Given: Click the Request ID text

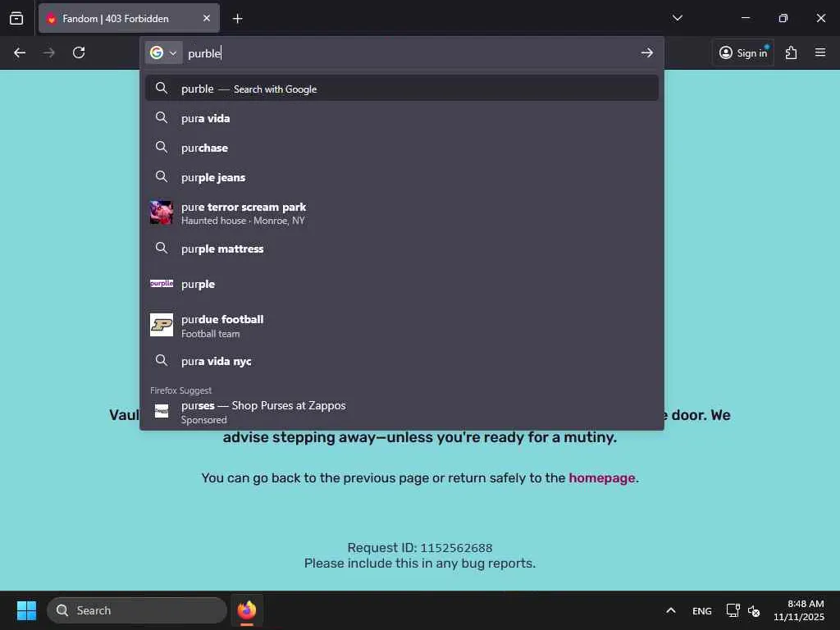Looking at the screenshot, I should 420,547.
